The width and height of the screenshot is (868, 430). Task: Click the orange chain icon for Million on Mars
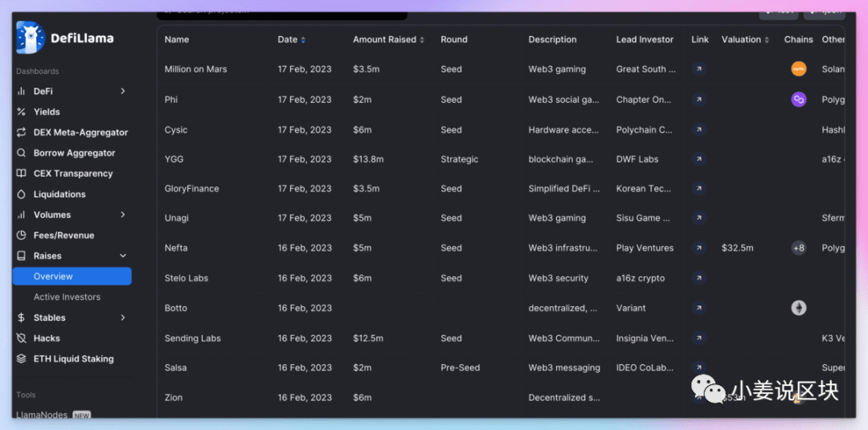pos(798,69)
